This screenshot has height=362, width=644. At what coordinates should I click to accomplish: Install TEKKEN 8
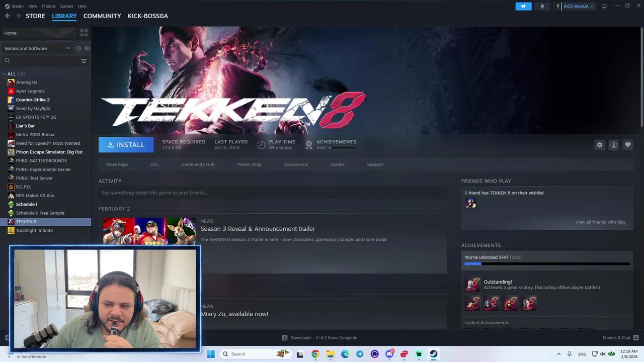[126, 145]
